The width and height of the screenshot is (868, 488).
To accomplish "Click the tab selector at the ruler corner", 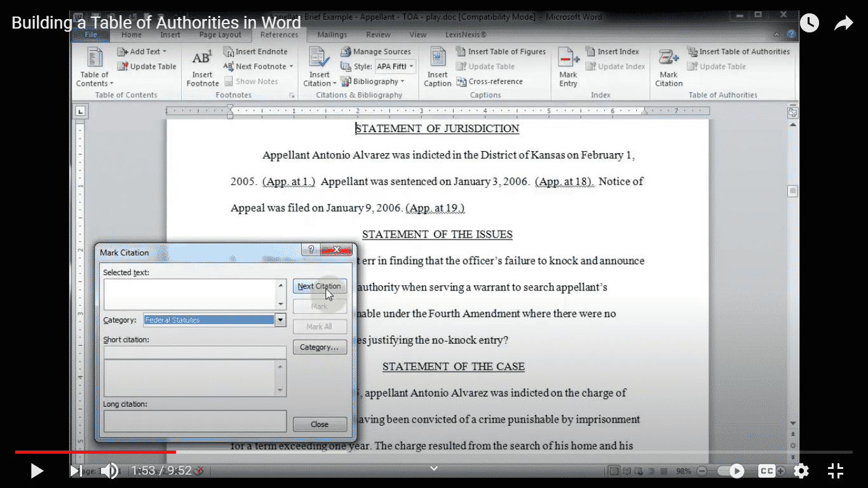I will (x=80, y=111).
